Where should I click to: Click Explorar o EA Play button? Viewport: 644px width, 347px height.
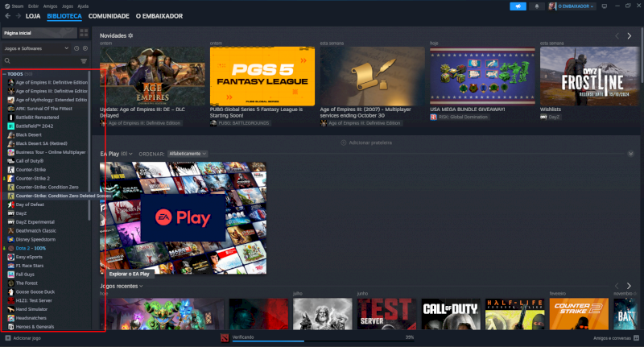130,274
